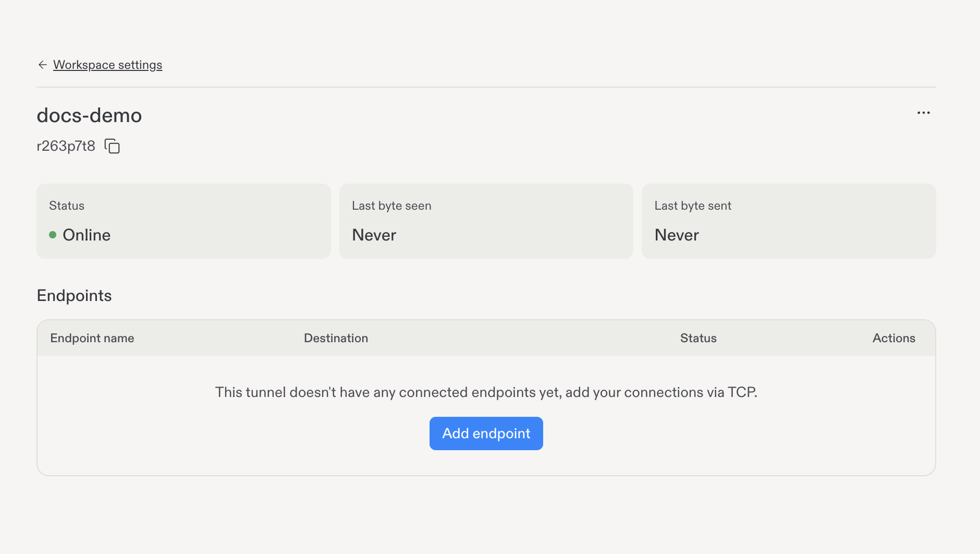Click the Actions column header

point(894,338)
